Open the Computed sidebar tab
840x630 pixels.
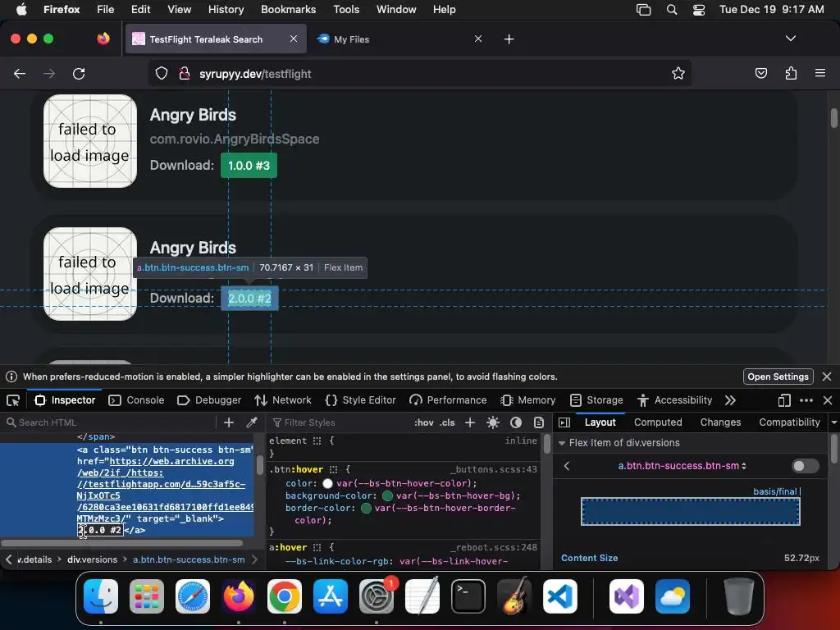658,422
